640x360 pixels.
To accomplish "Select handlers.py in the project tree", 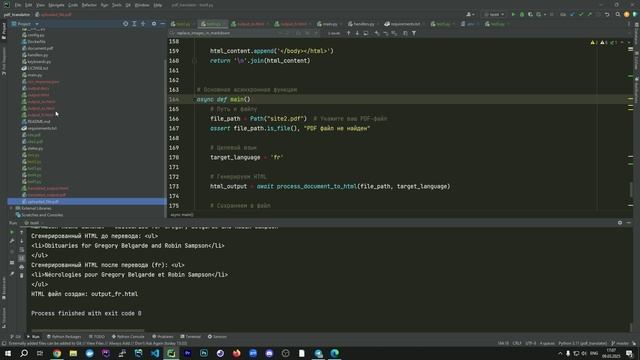I will point(35,55).
